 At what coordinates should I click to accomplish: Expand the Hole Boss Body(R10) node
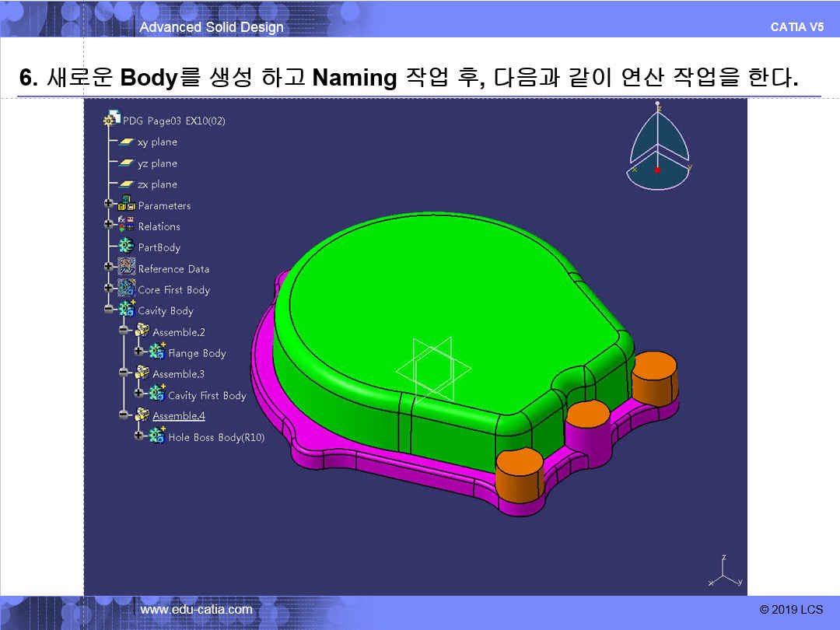tap(139, 437)
